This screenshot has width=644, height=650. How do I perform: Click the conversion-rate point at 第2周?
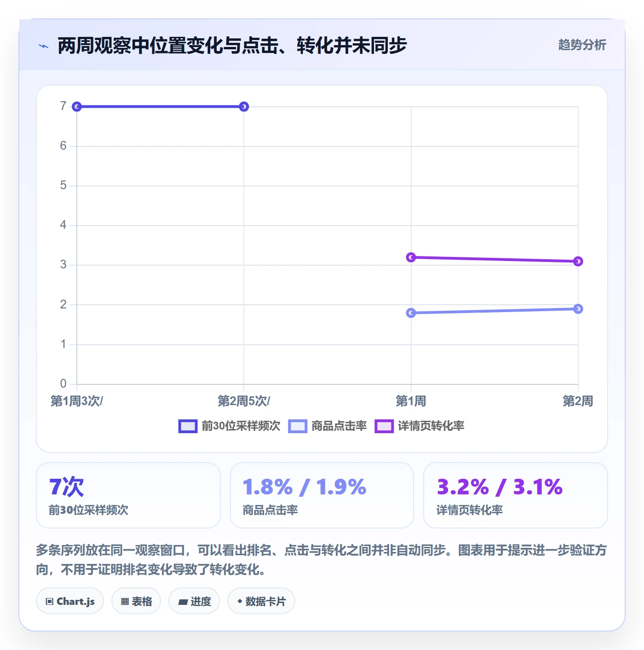point(578,261)
